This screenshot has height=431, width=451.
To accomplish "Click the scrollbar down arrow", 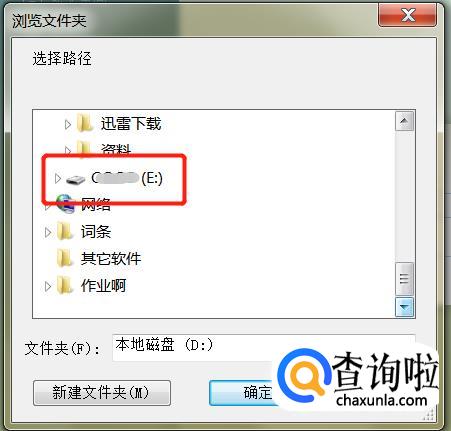I will coord(404,307).
